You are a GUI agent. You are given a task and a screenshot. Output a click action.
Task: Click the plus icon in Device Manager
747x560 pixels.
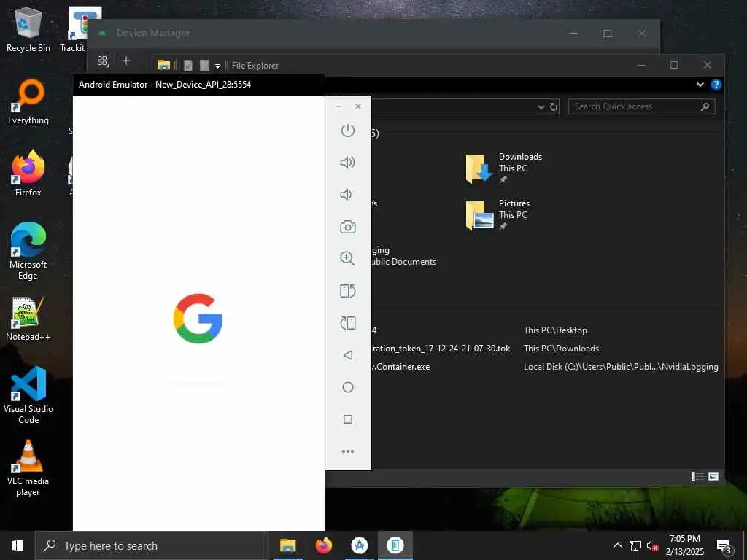[126, 61]
